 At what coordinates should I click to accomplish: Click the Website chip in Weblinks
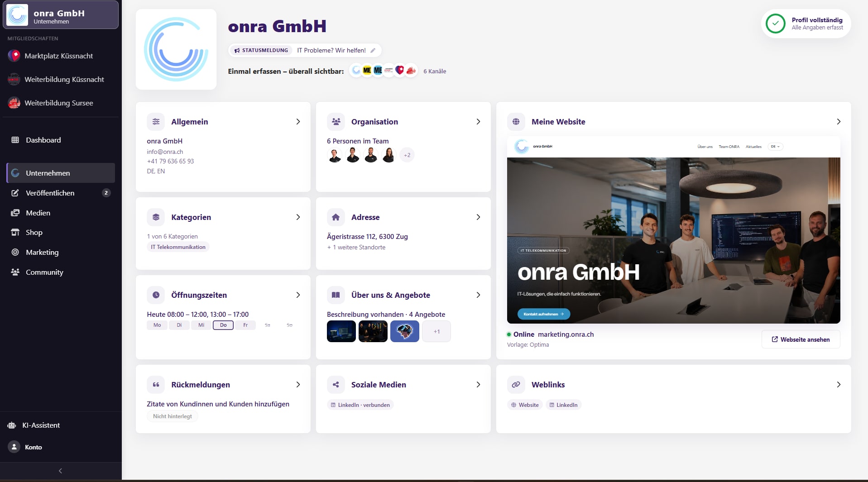tap(525, 405)
